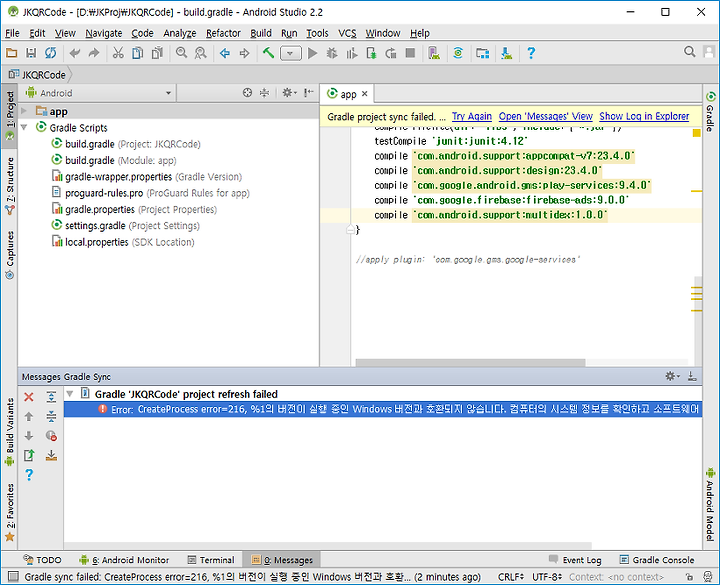Navigate Back using blue left arrow

225,53
